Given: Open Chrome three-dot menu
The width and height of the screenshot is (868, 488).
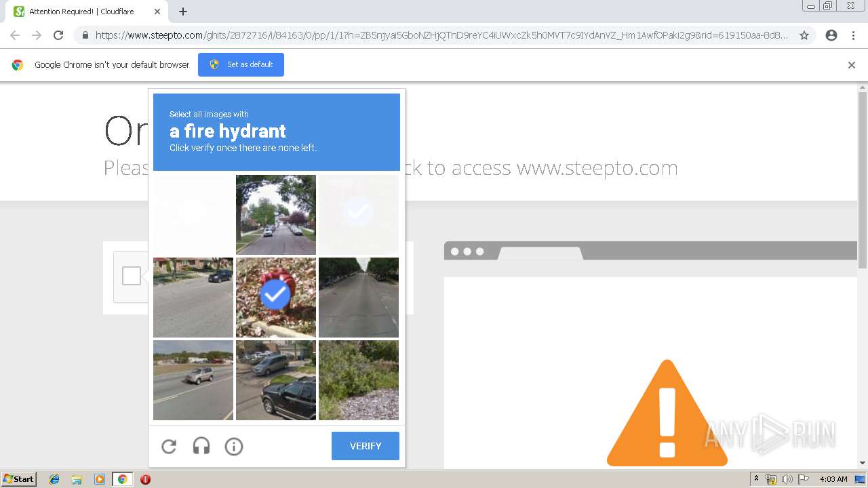Looking at the screenshot, I should (853, 35).
